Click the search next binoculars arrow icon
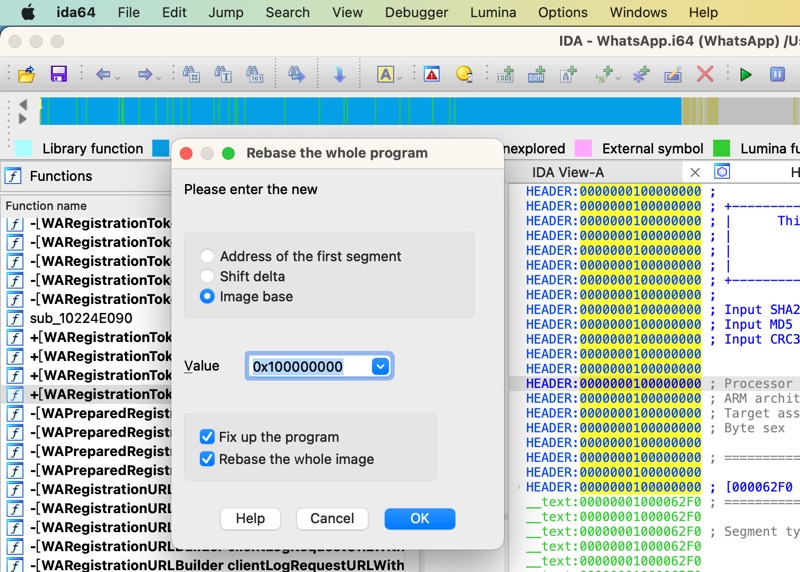800x572 pixels. coord(296,74)
